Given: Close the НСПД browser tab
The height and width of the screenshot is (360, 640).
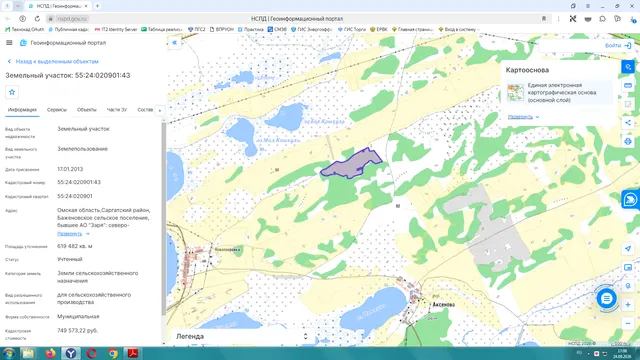Looking at the screenshot, I should point(86,6).
